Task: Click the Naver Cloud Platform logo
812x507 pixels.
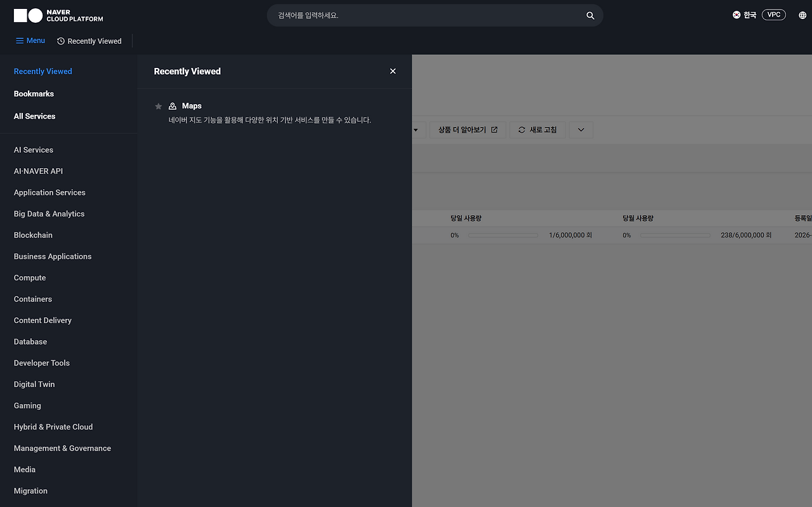Action: [x=58, y=15]
